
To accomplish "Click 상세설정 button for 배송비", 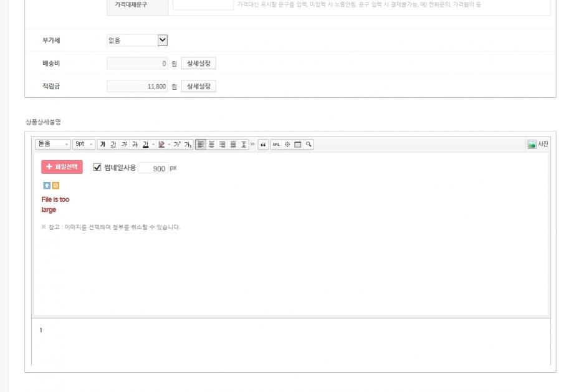I will click(x=198, y=64).
